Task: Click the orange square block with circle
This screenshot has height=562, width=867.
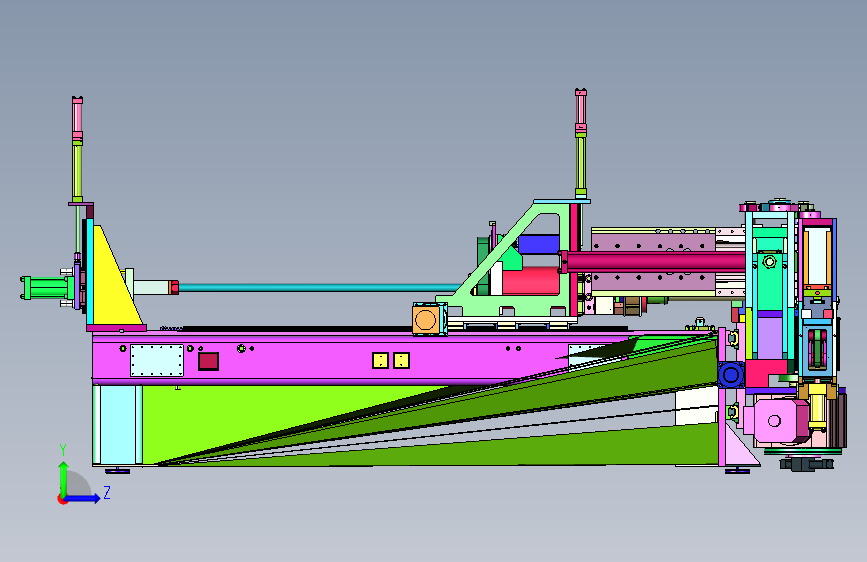Action: [x=427, y=319]
